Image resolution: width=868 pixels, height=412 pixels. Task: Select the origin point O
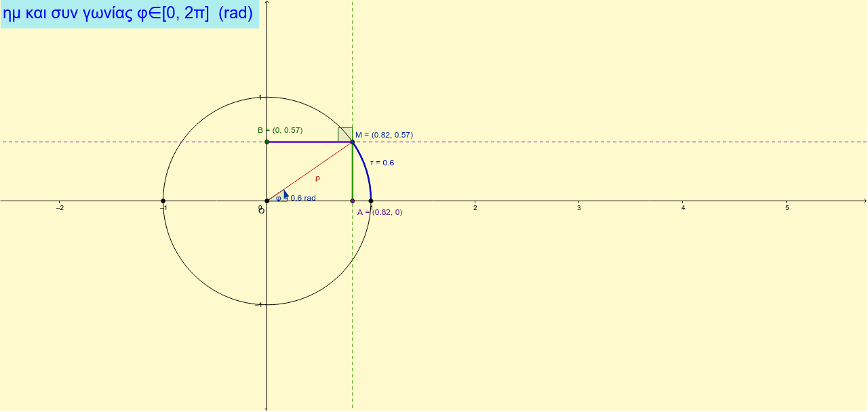pyautogui.click(x=267, y=201)
